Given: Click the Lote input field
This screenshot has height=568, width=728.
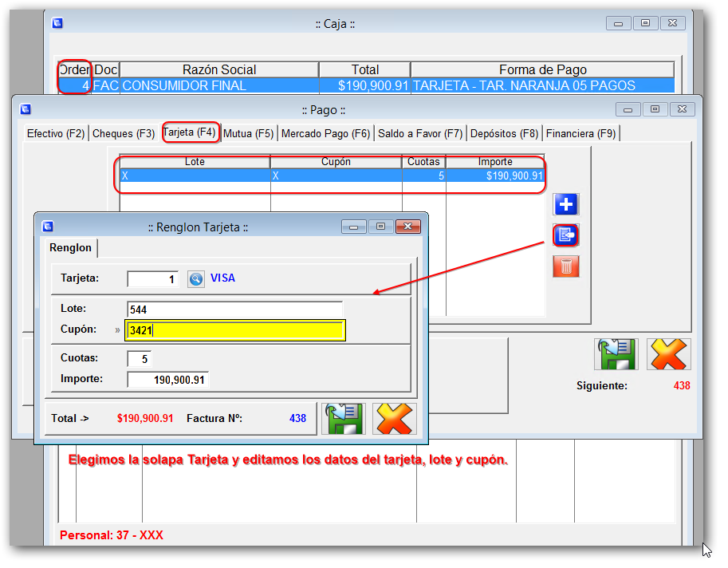Looking at the screenshot, I should pos(234,309).
